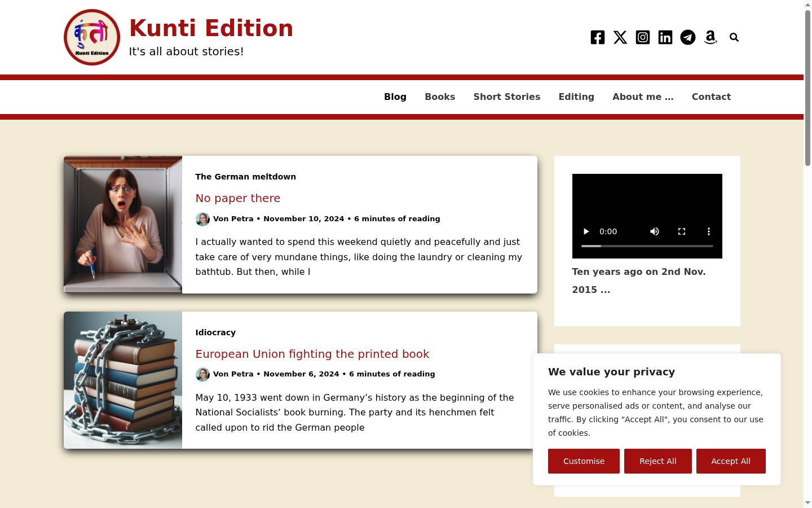Click the 'We value your privacy' heading
The image size is (812, 508).
click(x=611, y=372)
